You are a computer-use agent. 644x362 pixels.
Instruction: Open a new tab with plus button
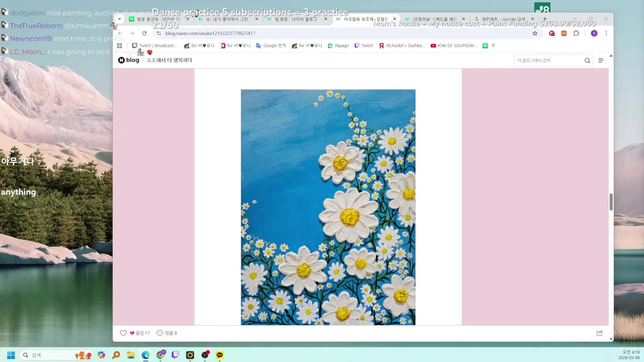(544, 19)
